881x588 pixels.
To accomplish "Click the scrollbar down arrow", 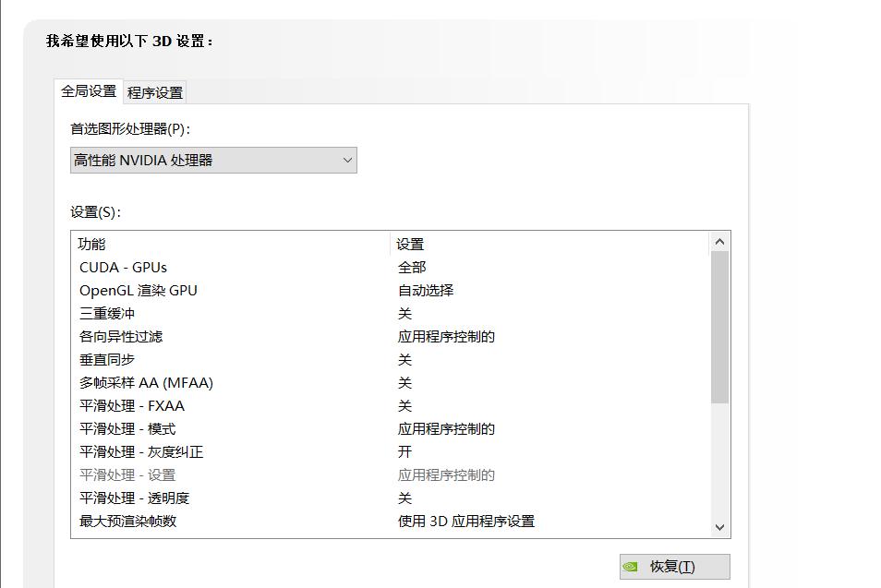I will pos(719,526).
